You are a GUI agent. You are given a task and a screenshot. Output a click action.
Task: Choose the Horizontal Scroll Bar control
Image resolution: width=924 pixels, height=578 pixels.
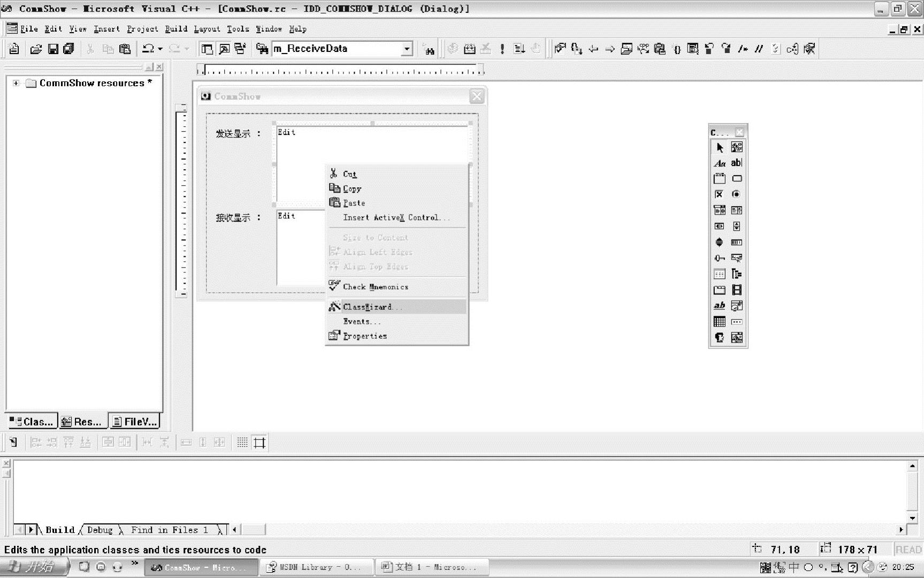tap(720, 226)
